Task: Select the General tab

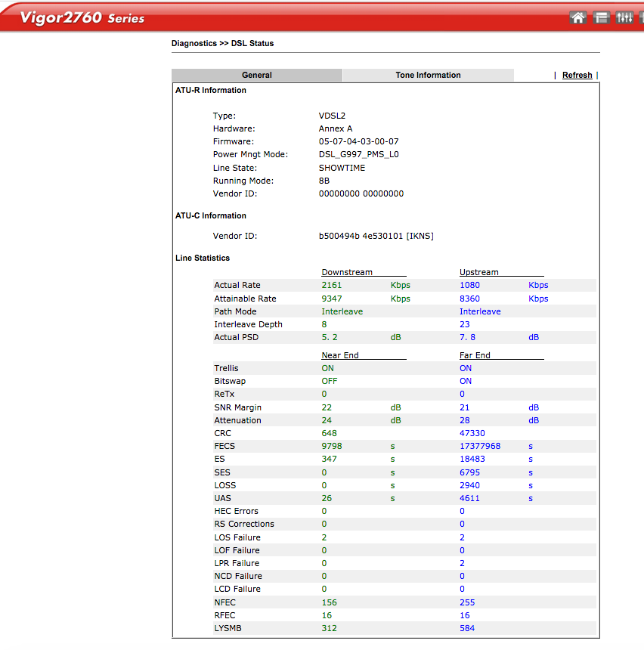Action: [x=257, y=76]
